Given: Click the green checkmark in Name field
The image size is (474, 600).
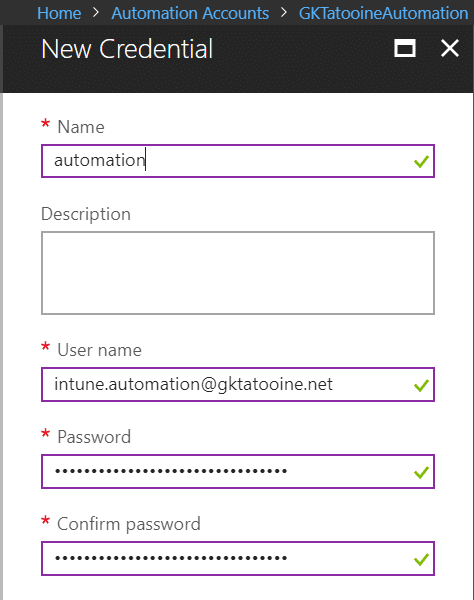Looking at the screenshot, I should [421, 161].
